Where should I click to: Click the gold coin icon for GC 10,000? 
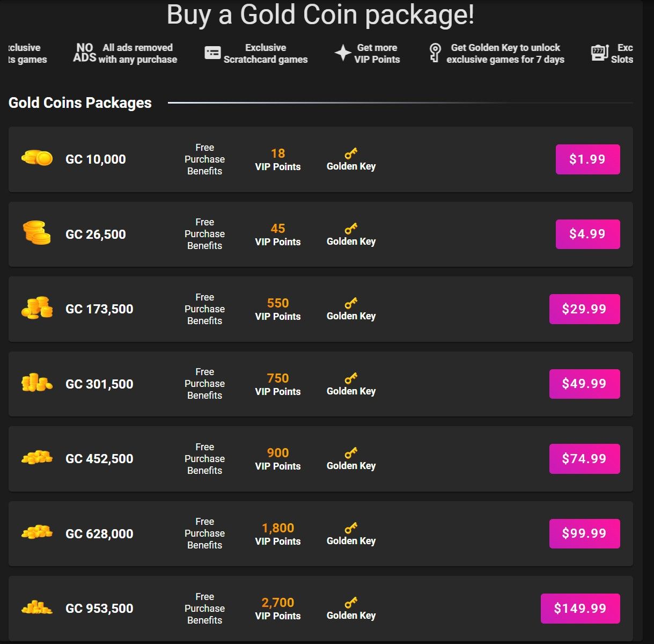(37, 158)
